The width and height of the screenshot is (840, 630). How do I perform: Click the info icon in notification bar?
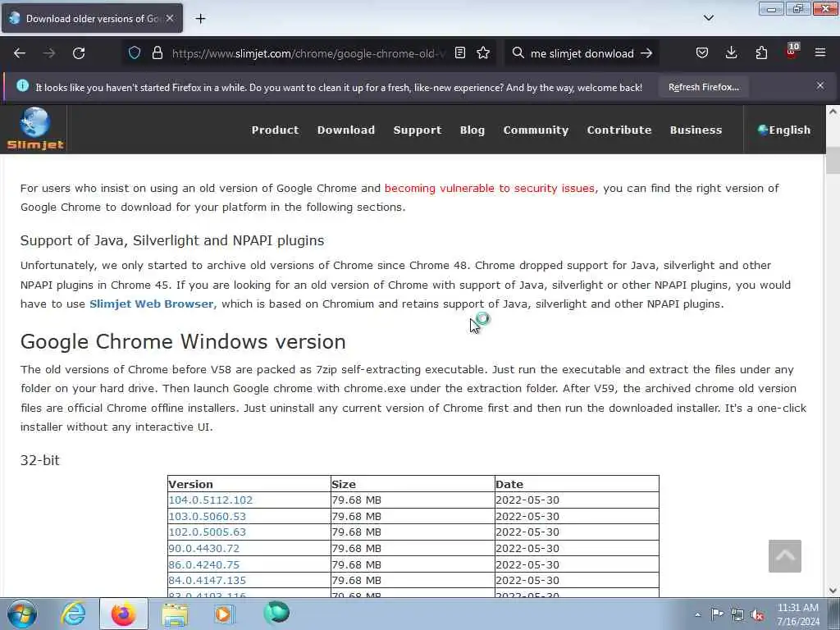(x=22, y=85)
